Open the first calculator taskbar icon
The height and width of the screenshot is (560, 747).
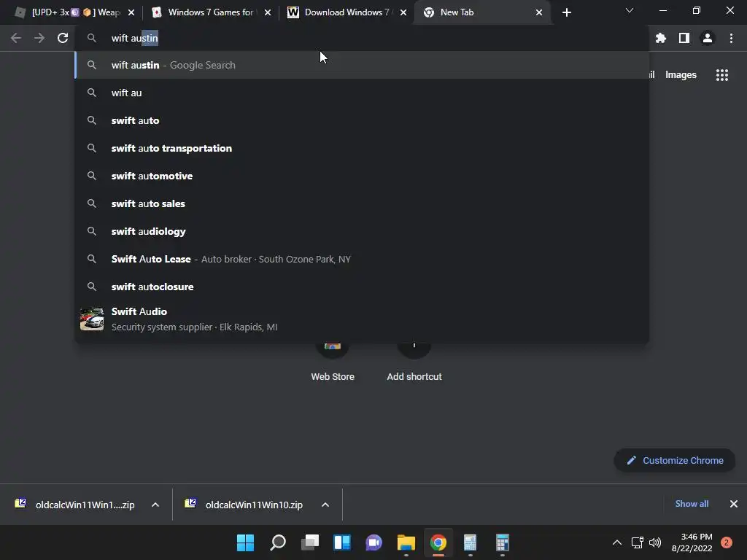pos(471,542)
